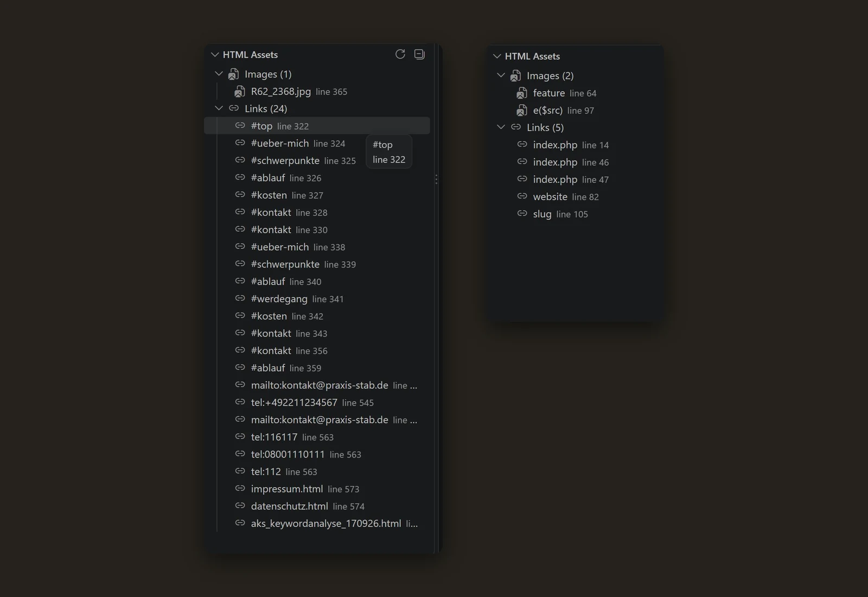Screen dimensions: 868x597
Task: Click the link icon beside tel:08001110111
Action: (x=240, y=454)
